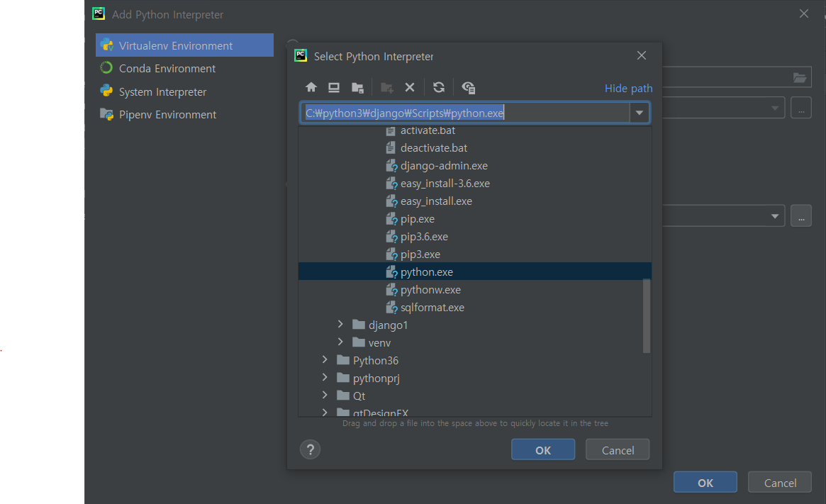826x504 pixels.
Task: Click lower ellipsis browse button in background
Action: 801,216
